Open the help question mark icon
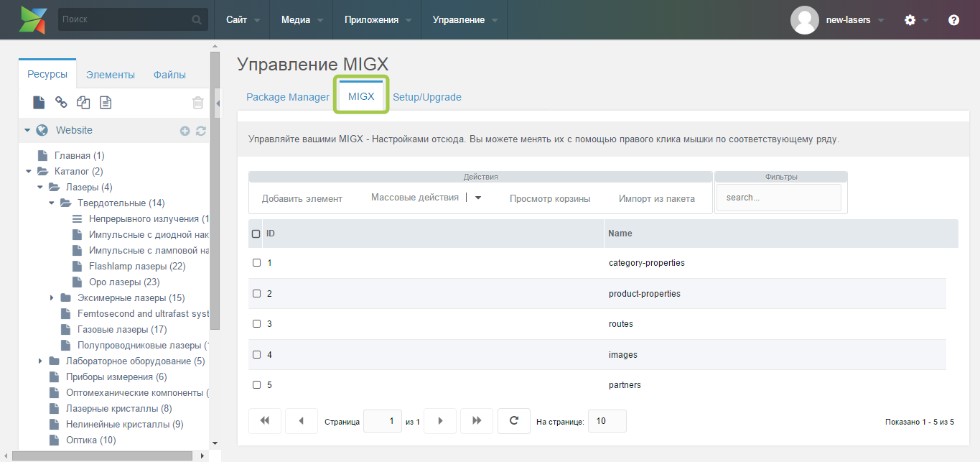The image size is (980, 462). coord(953,20)
